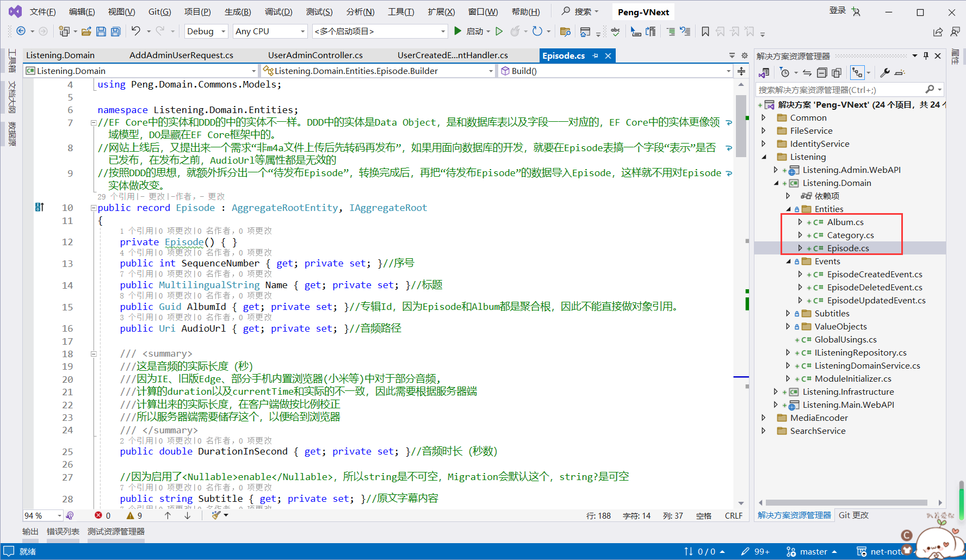Screen dimensions: 966x560
Task: Sync with active document arrows icon
Action: [x=807, y=72]
